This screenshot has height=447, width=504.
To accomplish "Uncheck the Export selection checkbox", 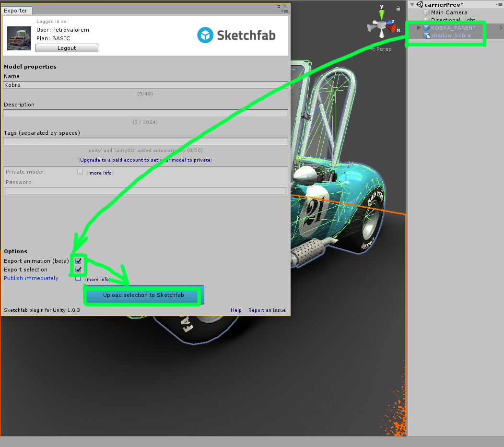I will coord(78,270).
